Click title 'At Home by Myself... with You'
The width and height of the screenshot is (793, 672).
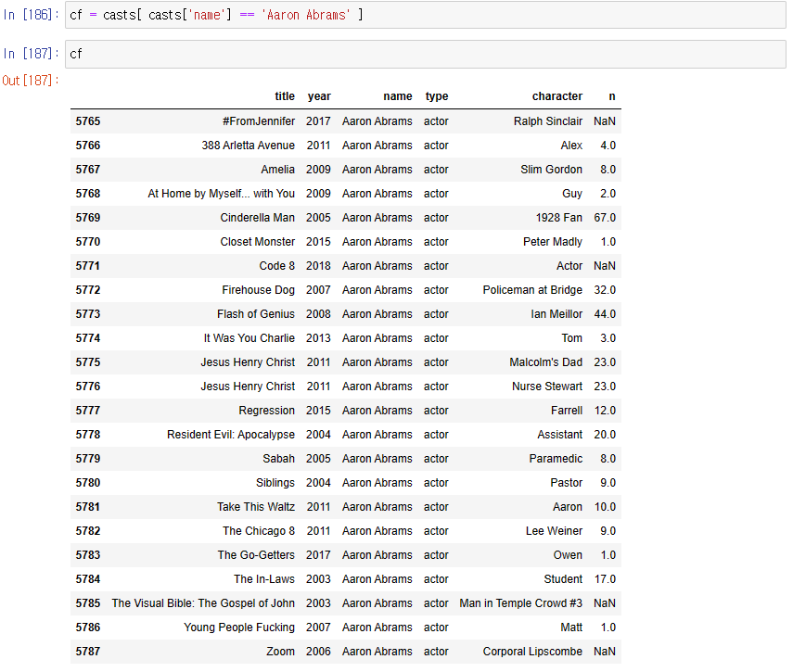click(221, 194)
